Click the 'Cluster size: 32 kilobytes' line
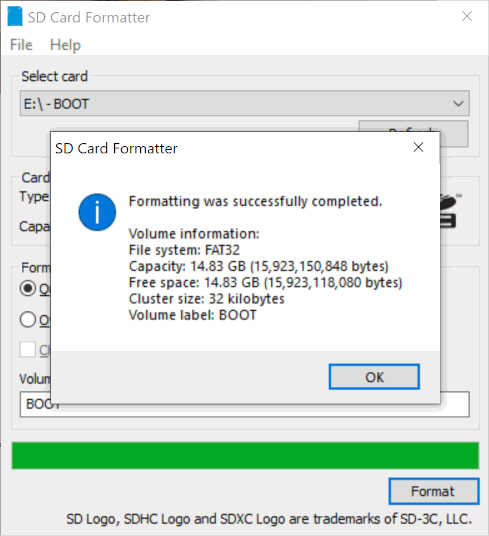 pyautogui.click(x=206, y=299)
